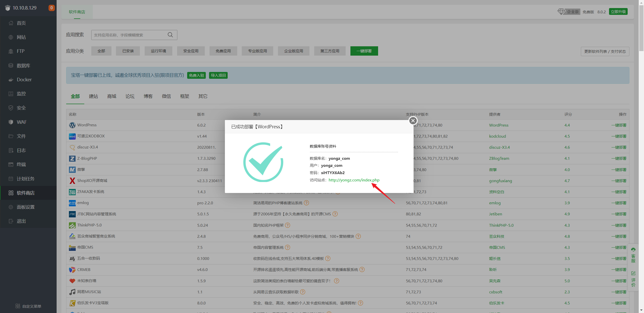Filter by 已安装 apps
The image size is (644, 313).
pyautogui.click(x=128, y=51)
